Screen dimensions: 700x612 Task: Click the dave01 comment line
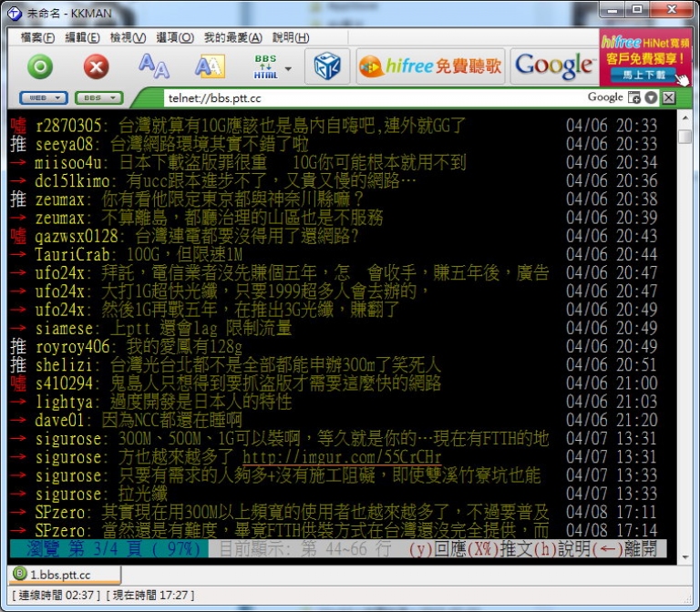click(334, 420)
